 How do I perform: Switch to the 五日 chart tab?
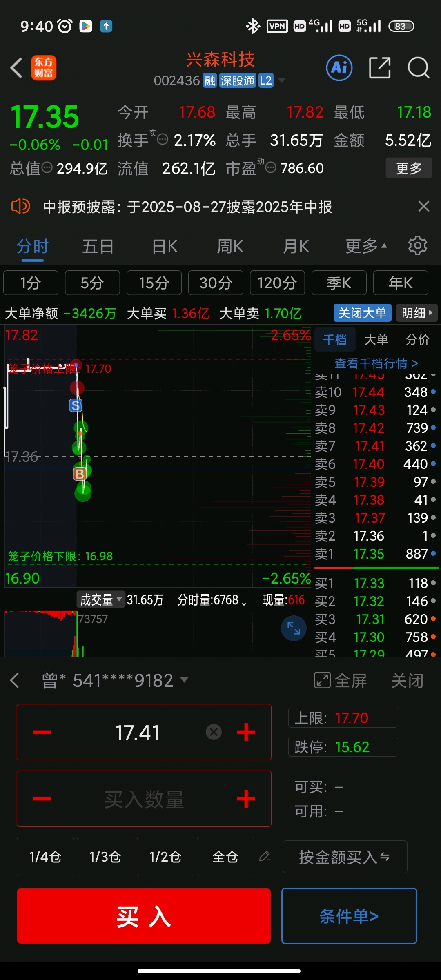[x=98, y=247]
